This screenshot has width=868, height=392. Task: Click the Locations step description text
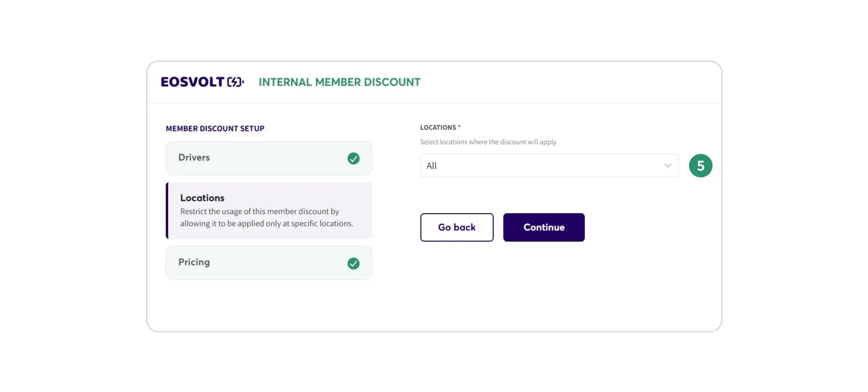click(267, 217)
